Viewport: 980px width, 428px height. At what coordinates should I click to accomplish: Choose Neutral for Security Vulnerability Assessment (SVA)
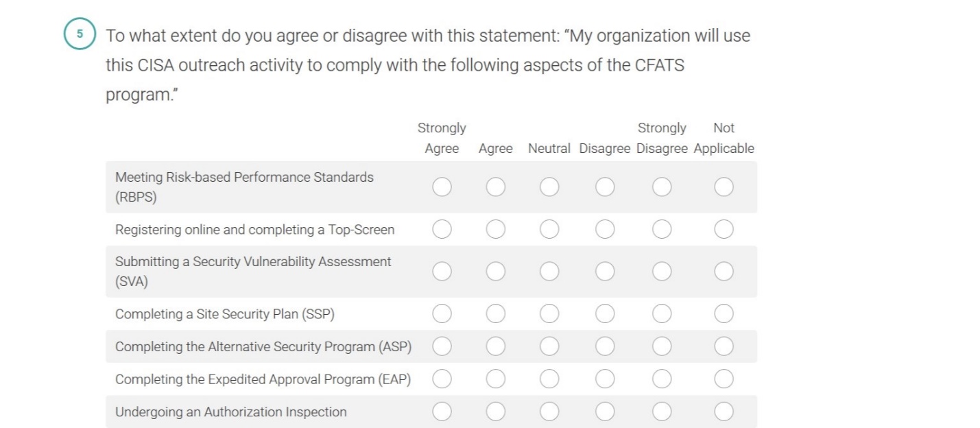click(x=549, y=272)
